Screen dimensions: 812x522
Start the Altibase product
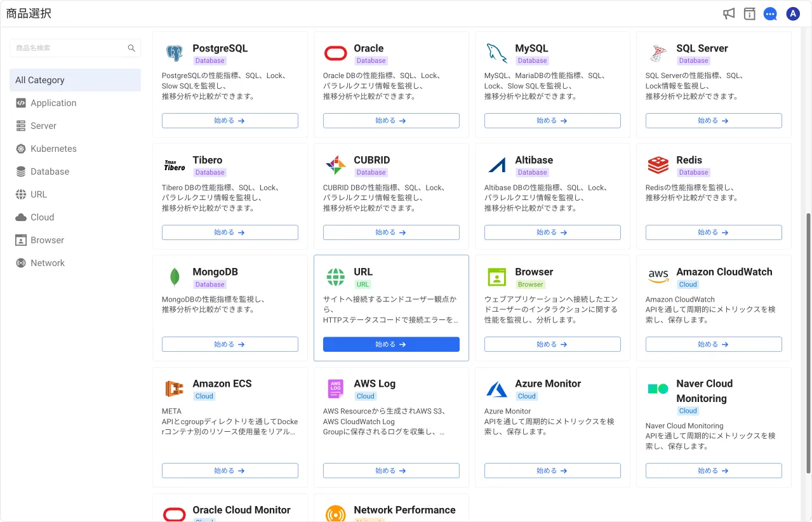pyautogui.click(x=552, y=232)
